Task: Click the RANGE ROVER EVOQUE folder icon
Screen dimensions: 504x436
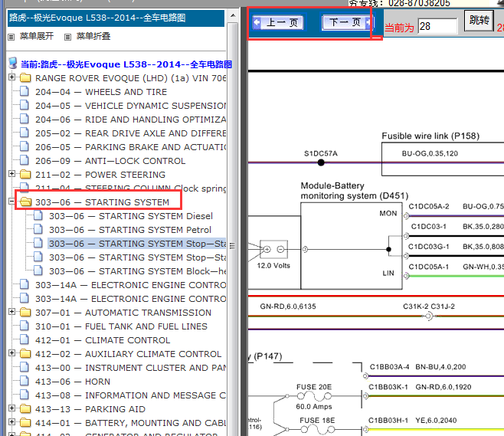Action: click(25, 78)
